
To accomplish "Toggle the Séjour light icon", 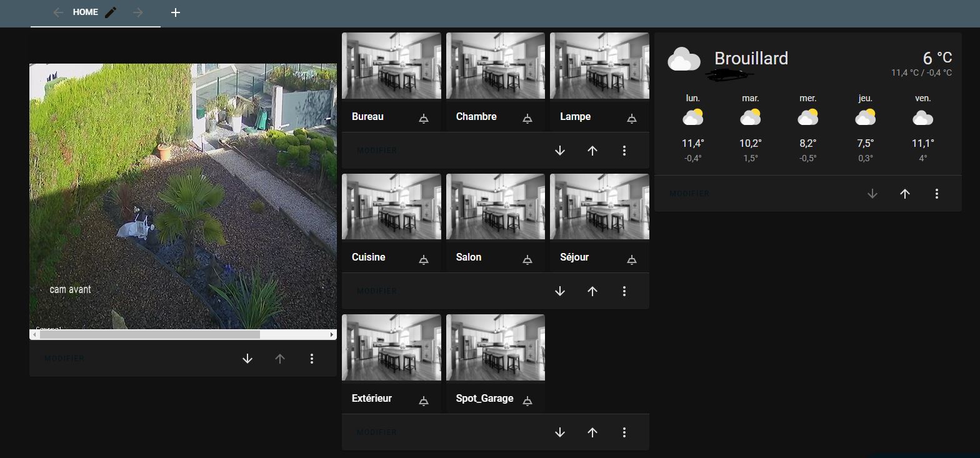I will (x=632, y=259).
